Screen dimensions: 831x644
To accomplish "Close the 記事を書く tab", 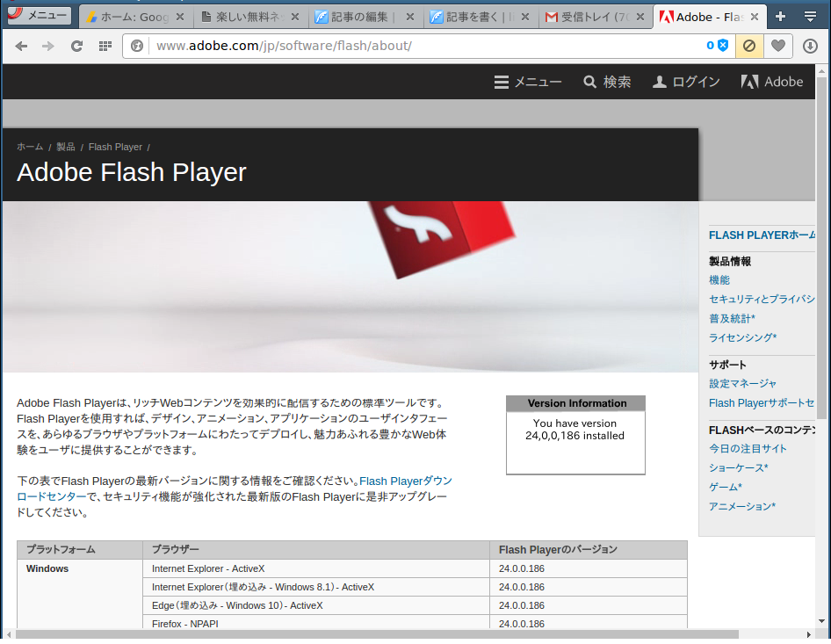I will click(524, 17).
